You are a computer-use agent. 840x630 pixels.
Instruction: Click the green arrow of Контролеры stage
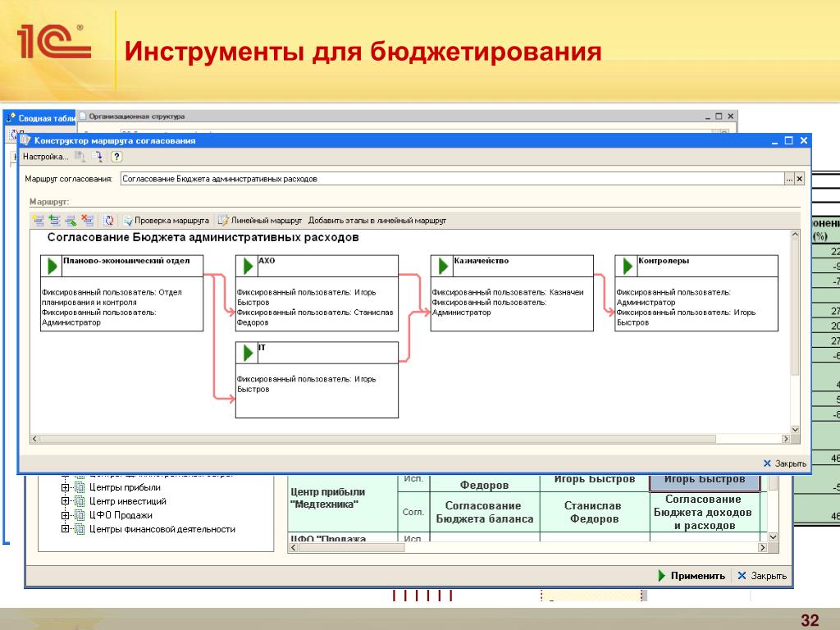[628, 266]
